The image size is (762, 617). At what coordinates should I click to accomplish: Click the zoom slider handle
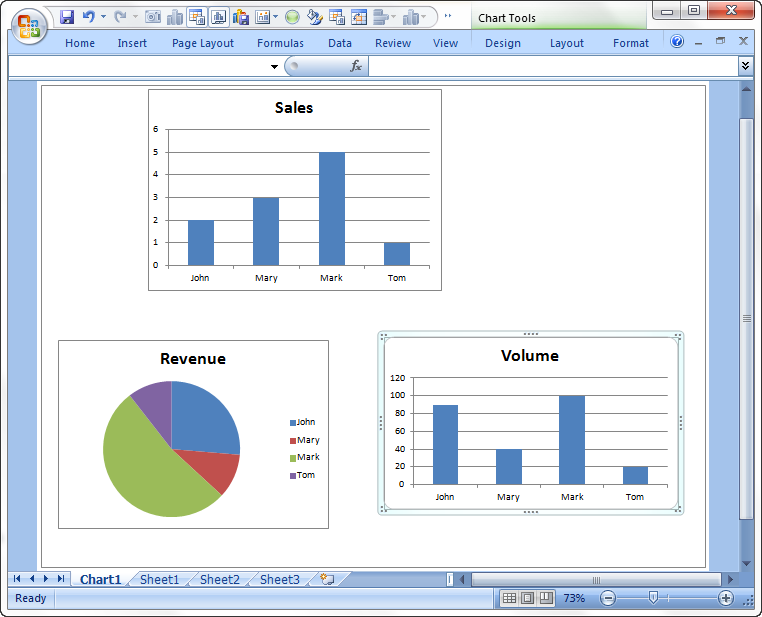click(653, 598)
